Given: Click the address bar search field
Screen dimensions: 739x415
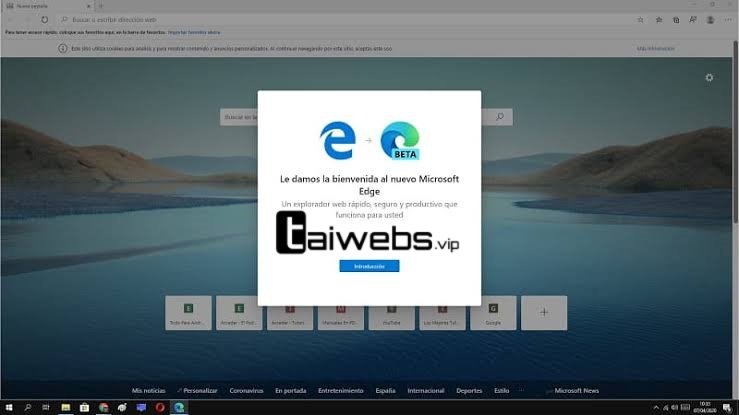Looking at the screenshot, I should (x=344, y=20).
